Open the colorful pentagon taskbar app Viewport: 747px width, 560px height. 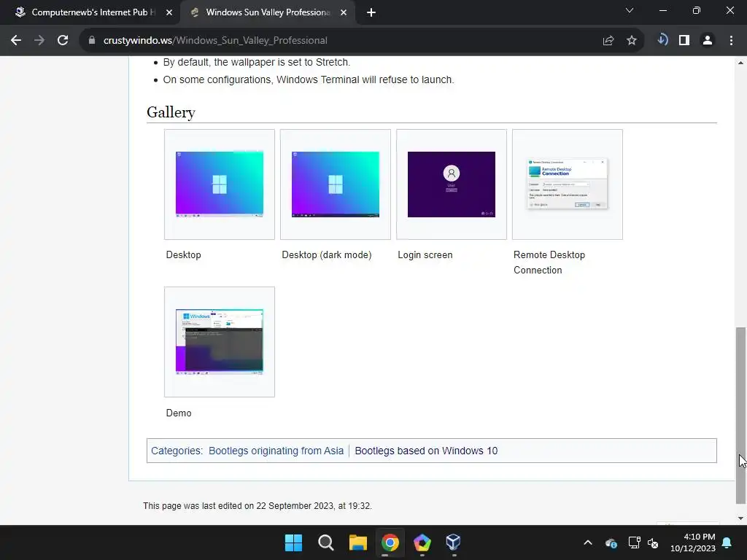[422, 542]
